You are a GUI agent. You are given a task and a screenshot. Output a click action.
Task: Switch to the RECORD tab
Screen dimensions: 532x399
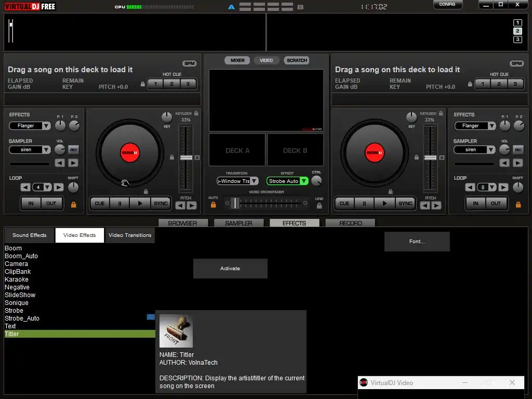(351, 223)
